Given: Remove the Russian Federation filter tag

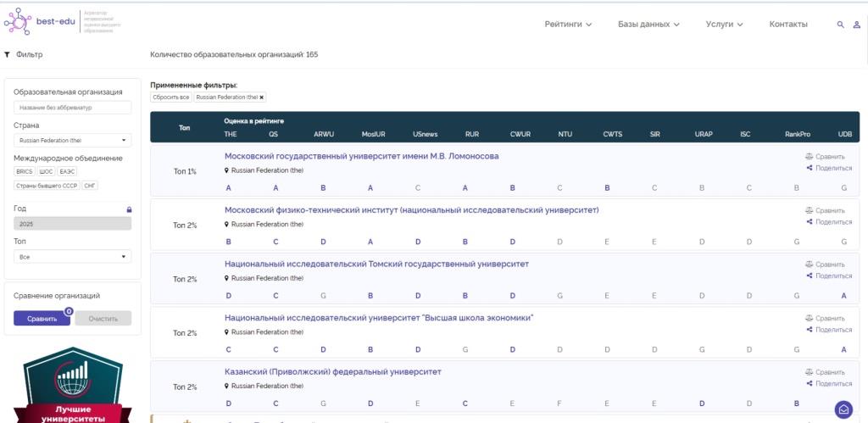Looking at the screenshot, I should 262,97.
